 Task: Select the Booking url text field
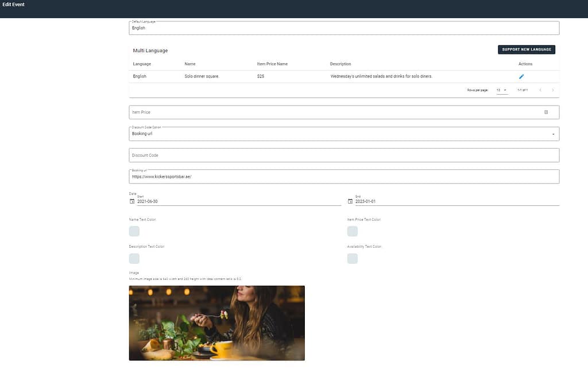[x=343, y=177]
